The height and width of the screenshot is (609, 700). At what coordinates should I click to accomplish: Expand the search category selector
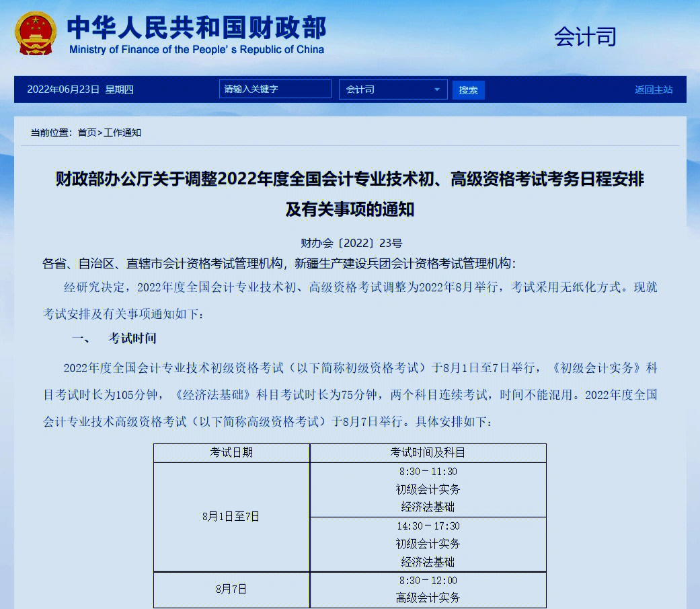[393, 89]
